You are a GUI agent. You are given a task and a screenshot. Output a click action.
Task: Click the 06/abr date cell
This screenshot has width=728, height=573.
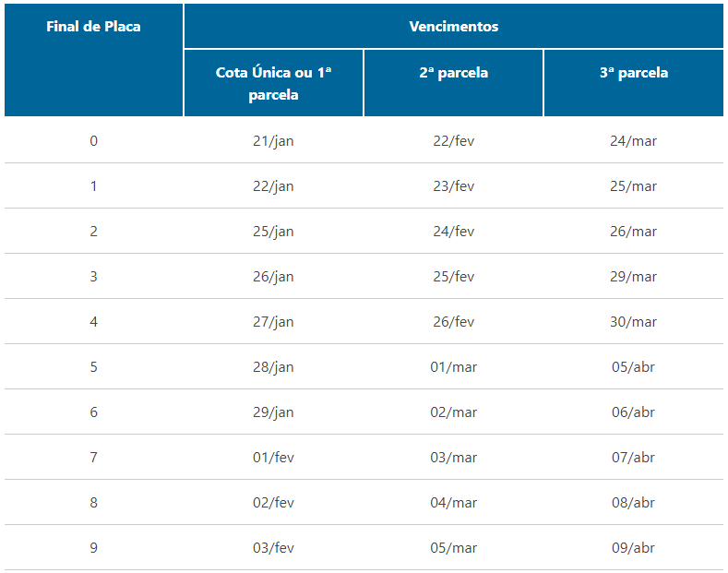[x=633, y=412]
